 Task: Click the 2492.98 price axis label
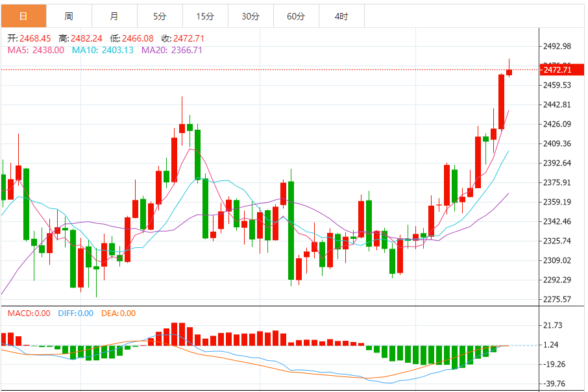point(557,47)
